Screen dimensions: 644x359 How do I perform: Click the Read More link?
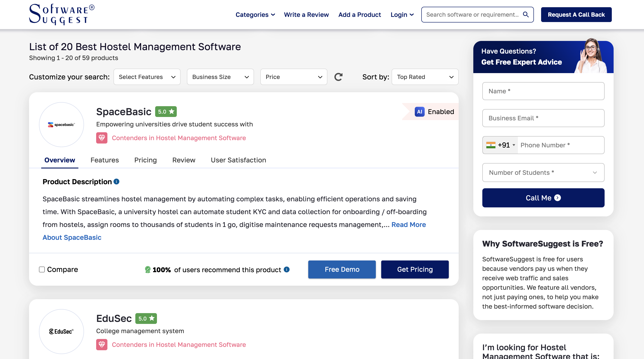click(408, 224)
